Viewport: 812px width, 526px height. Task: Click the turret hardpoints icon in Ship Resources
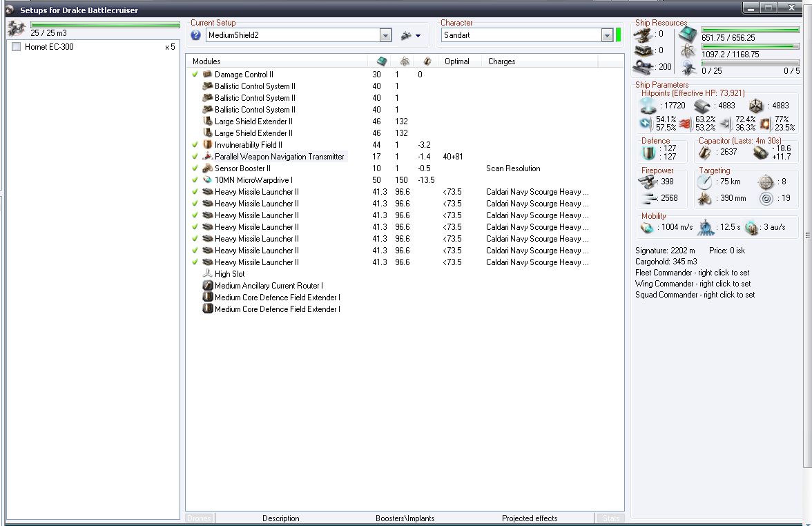[x=643, y=35]
